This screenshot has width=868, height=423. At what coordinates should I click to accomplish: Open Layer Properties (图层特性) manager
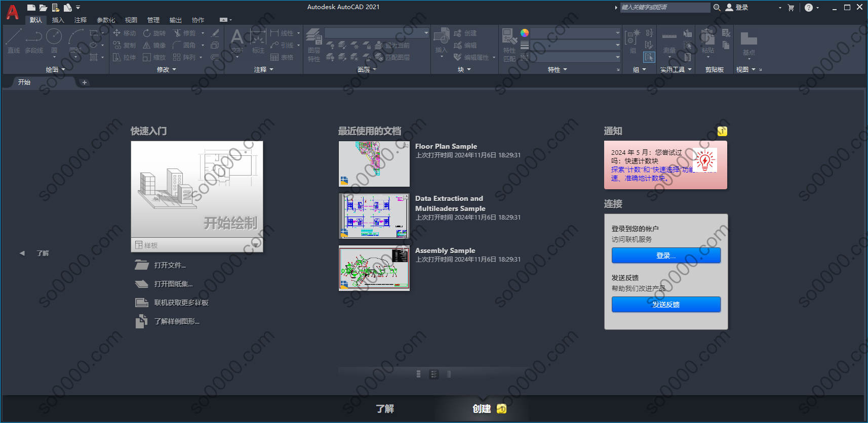(314, 45)
